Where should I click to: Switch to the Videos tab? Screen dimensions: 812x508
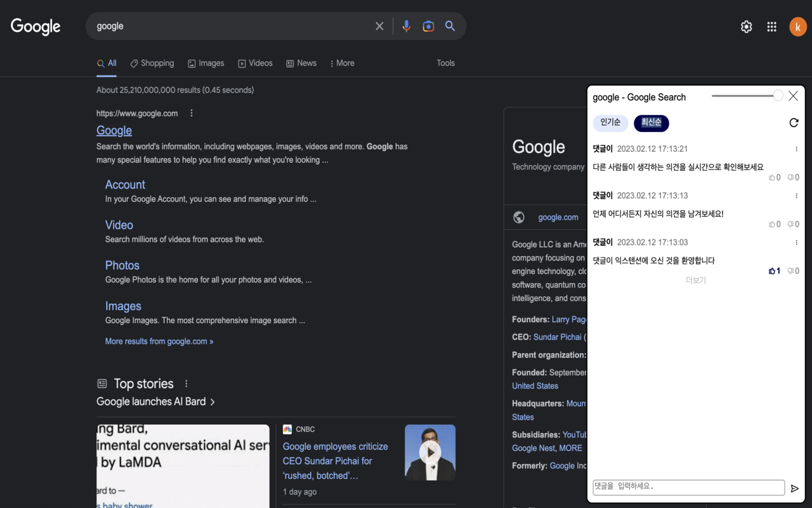tap(255, 63)
